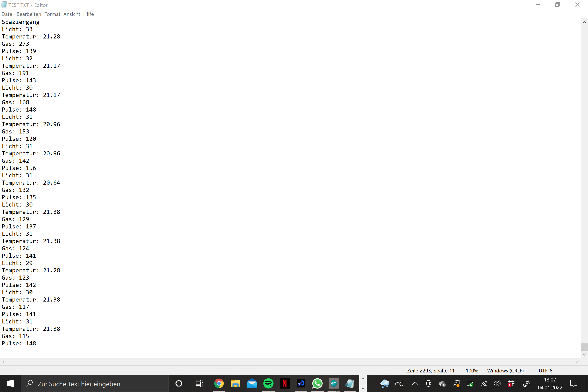Image resolution: width=588 pixels, height=392 pixels.
Task: Click the line 'Pulse: 120'
Action: pos(19,139)
